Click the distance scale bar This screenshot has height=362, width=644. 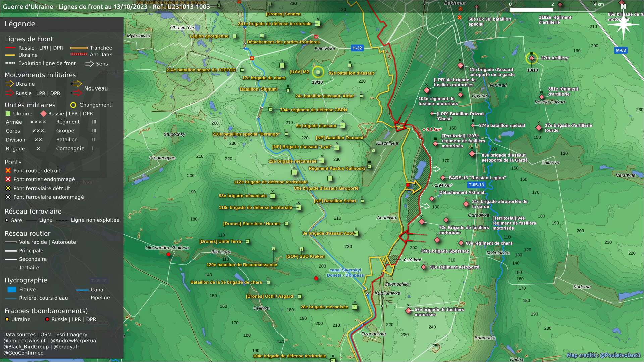[552, 10]
